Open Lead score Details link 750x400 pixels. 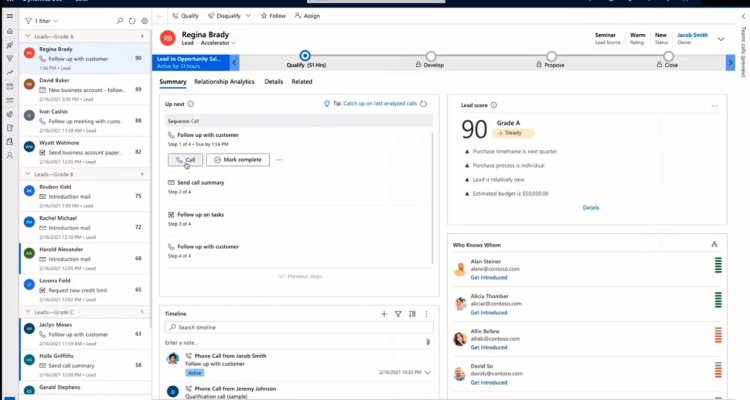[x=591, y=208]
